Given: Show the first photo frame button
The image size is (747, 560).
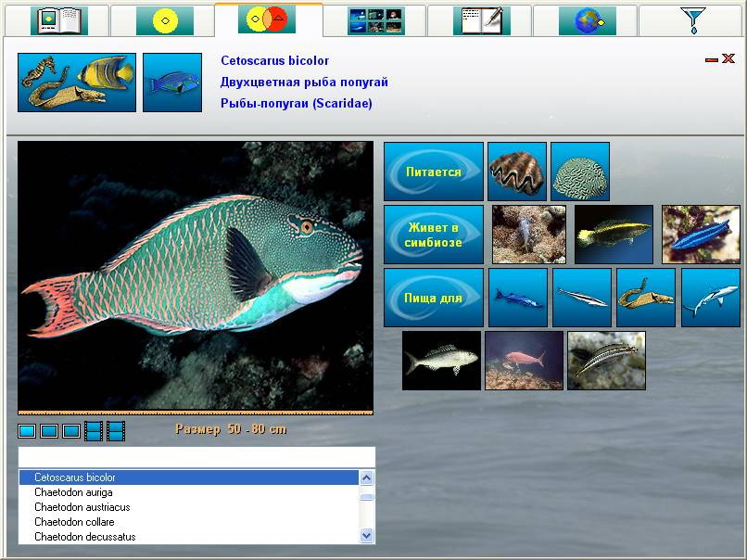Looking at the screenshot, I should 27,431.
